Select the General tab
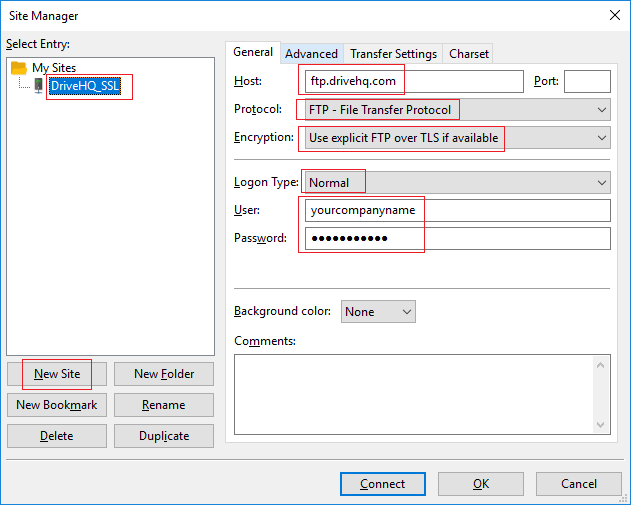Image resolution: width=631 pixels, height=505 pixels. [x=253, y=52]
